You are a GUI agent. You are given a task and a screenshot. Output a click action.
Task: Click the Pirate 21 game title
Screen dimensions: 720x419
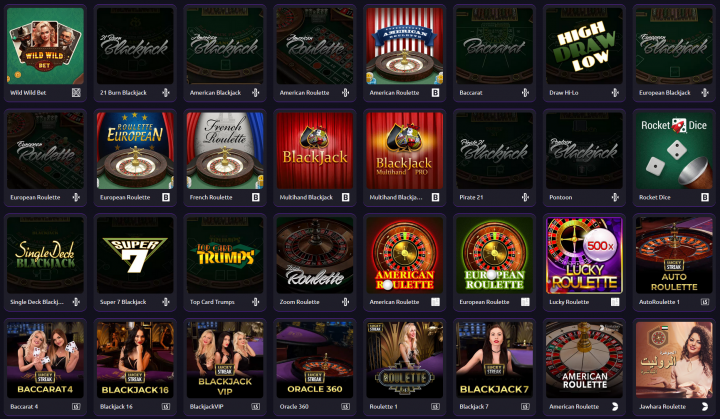tap(471, 198)
